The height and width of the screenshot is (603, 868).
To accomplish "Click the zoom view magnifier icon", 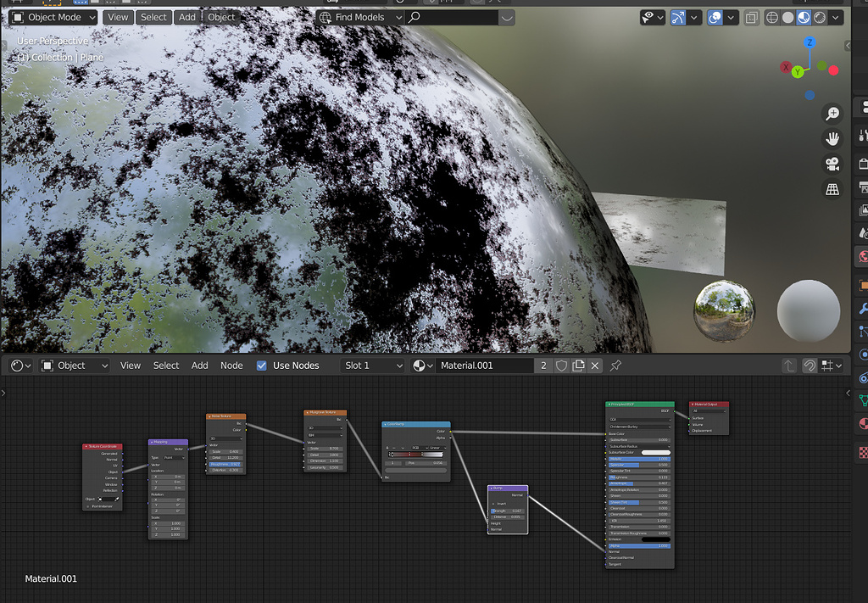I will tap(832, 114).
